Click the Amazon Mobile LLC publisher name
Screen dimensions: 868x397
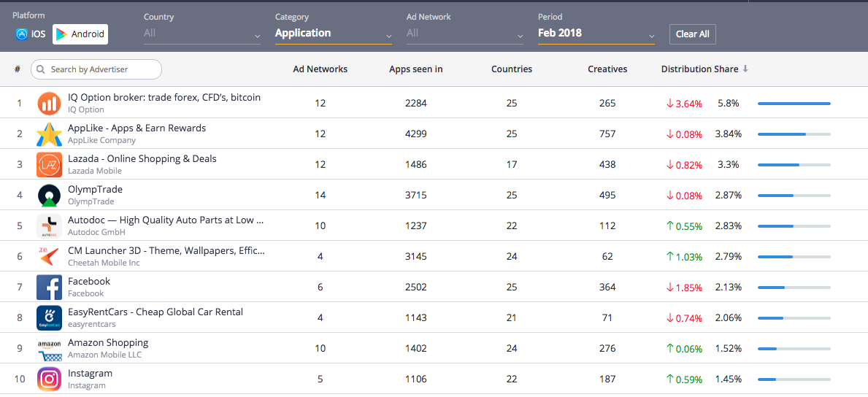tap(104, 355)
